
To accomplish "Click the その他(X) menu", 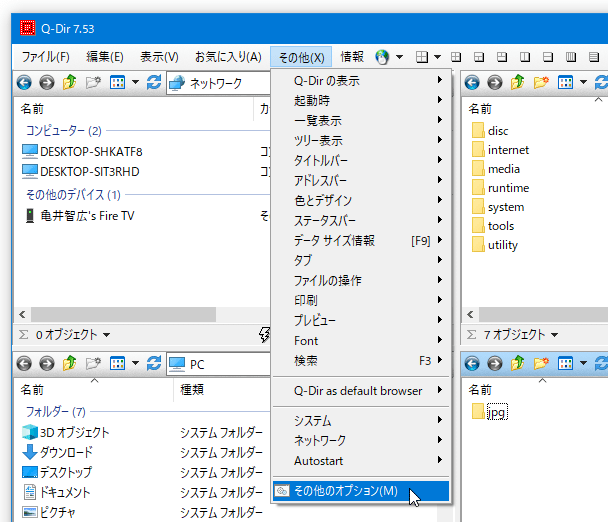I will 301,57.
